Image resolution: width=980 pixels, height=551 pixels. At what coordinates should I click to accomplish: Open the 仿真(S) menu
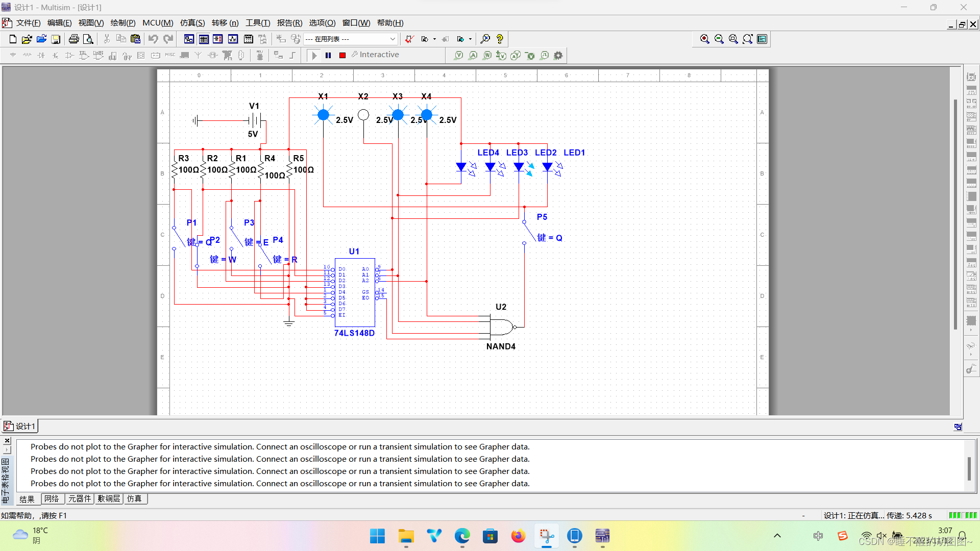click(x=192, y=23)
